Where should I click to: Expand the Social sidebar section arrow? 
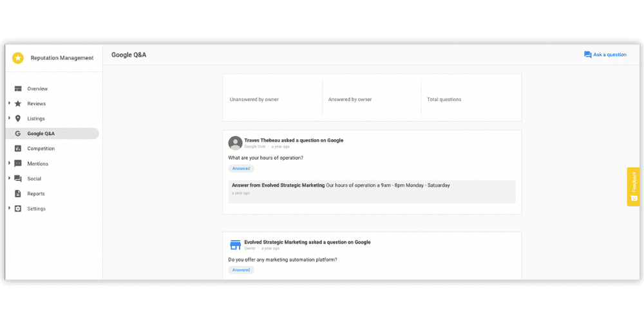9,178
